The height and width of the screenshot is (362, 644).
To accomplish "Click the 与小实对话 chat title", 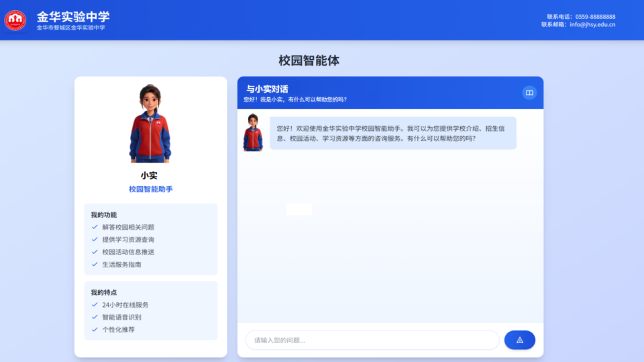I will pyautogui.click(x=267, y=89).
